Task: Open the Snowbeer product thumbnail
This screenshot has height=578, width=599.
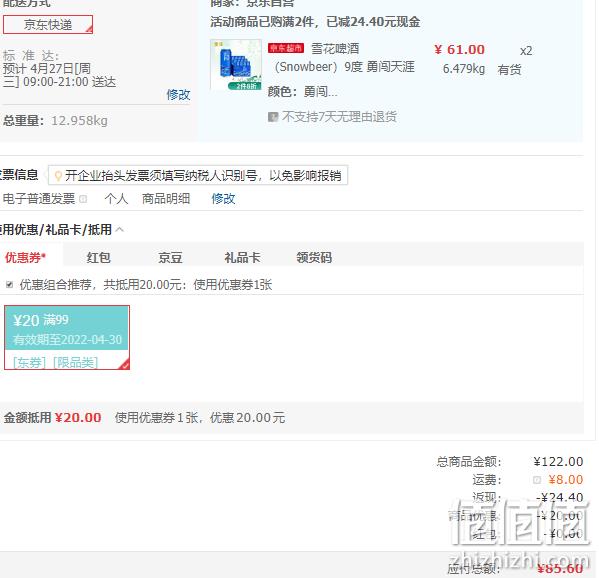Action: pyautogui.click(x=236, y=65)
